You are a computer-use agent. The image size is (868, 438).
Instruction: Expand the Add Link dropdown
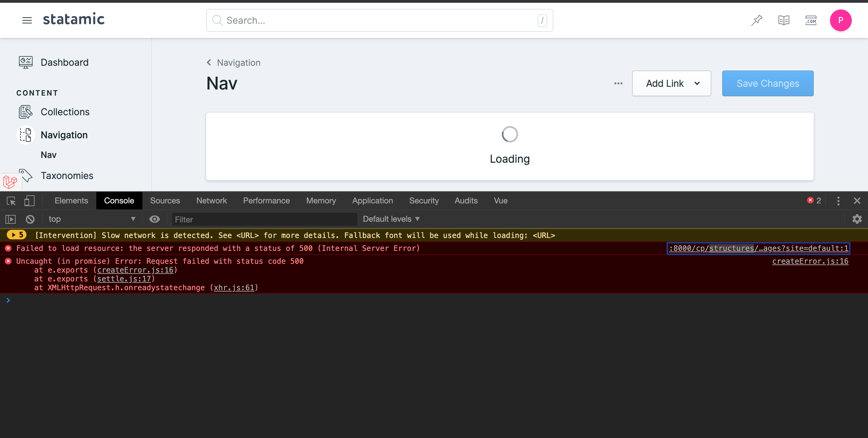pyautogui.click(x=671, y=83)
